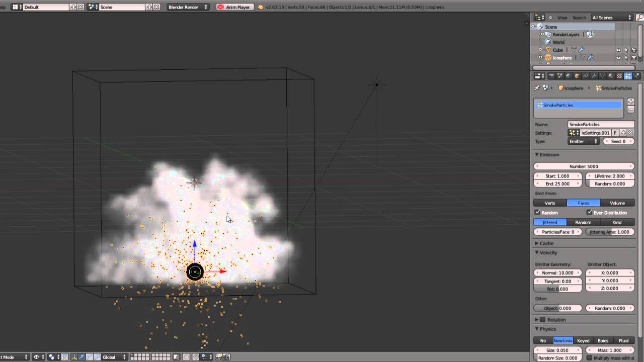Open the Render properties tab icon
This screenshot has width=644, height=362.
click(551, 76)
